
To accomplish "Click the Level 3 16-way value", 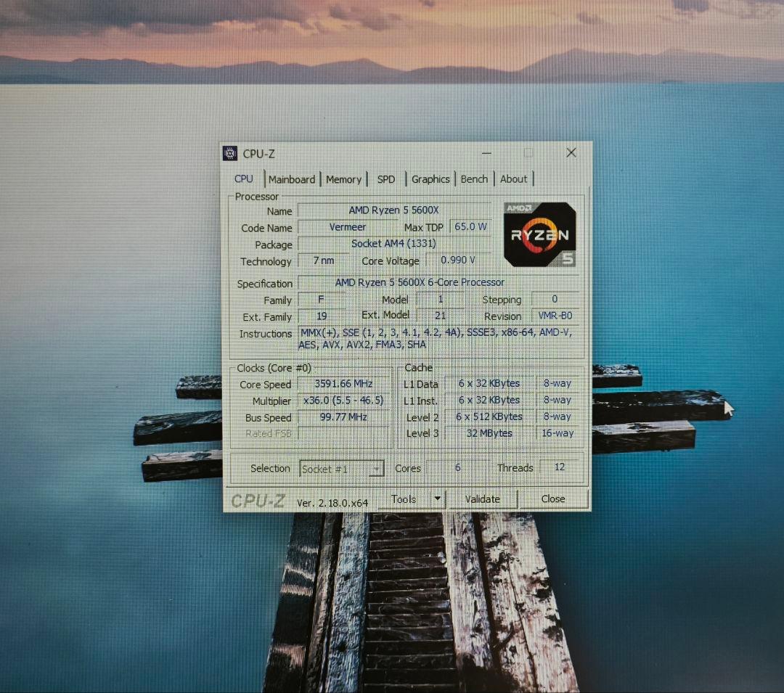I will (x=558, y=432).
